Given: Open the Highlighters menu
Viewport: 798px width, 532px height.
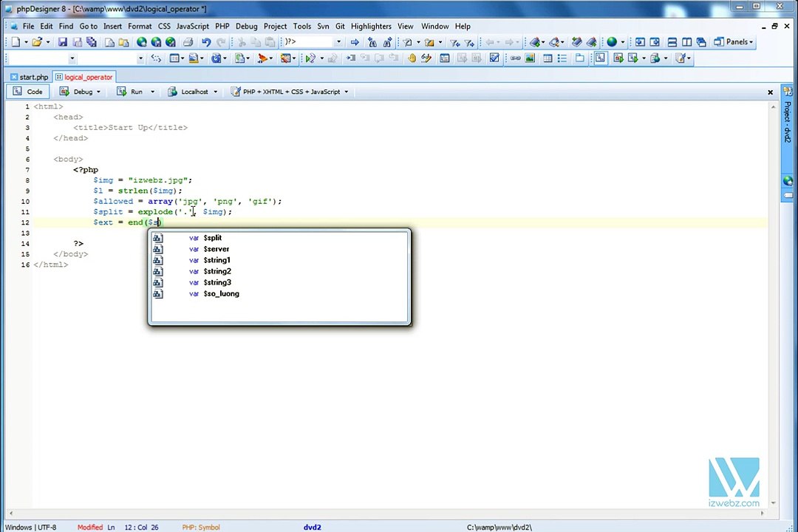Looking at the screenshot, I should point(371,27).
